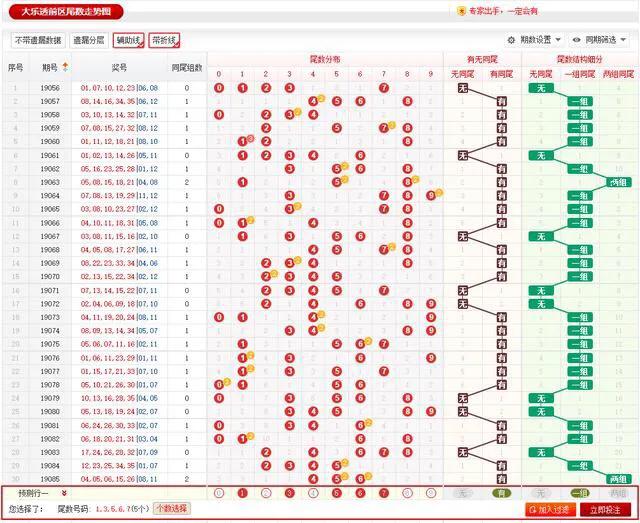
Task: Click red ball 4 in row 19058
Action: 313,115
